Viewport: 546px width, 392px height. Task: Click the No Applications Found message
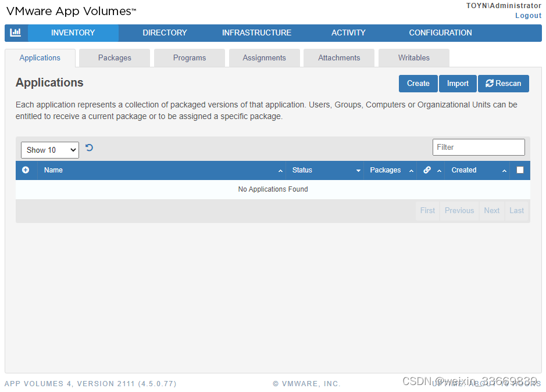tap(273, 189)
